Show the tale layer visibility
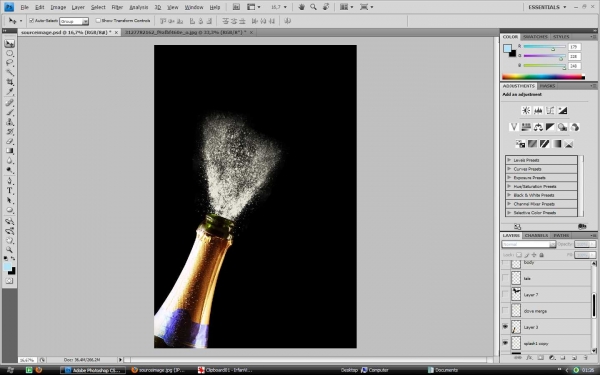 (505, 278)
